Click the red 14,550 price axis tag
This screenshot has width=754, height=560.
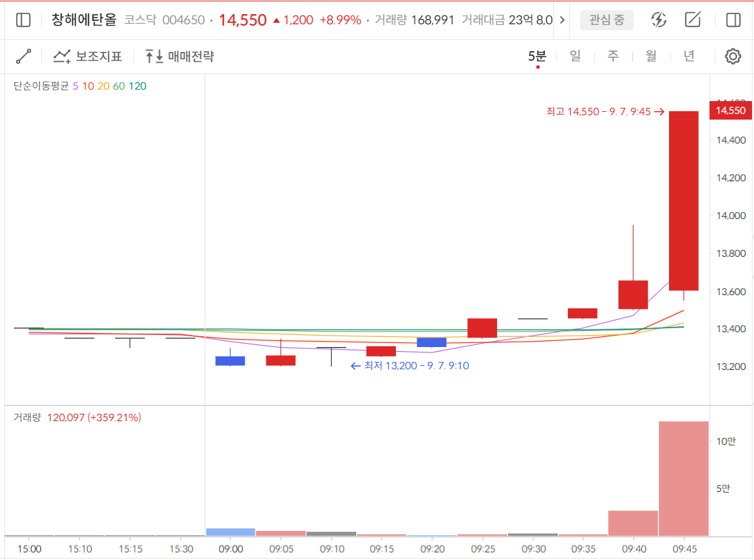730,111
